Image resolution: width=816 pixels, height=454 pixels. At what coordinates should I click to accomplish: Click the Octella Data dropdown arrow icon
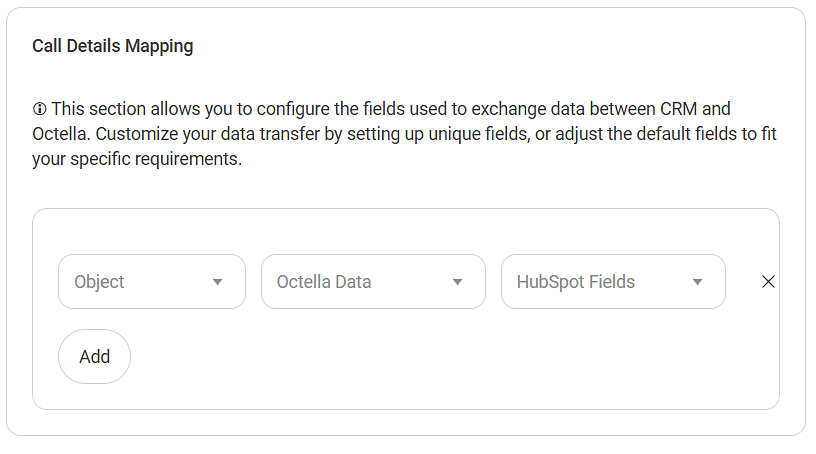[x=457, y=282]
